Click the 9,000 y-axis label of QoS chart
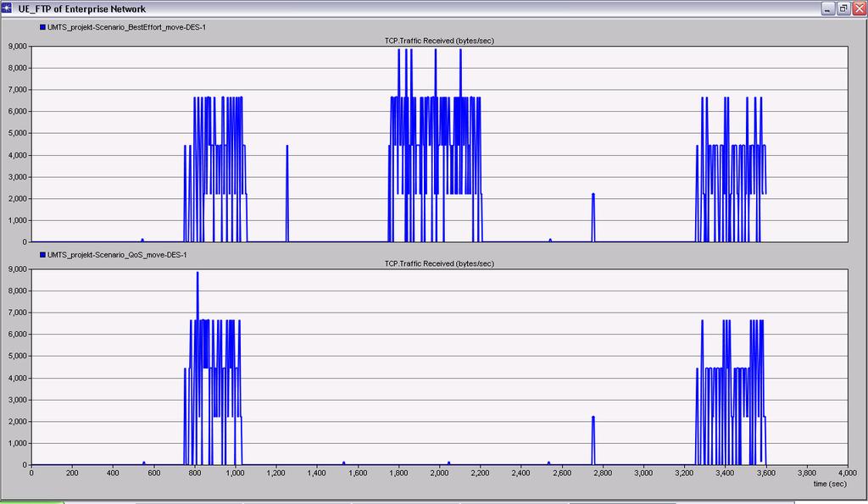 tap(17, 269)
